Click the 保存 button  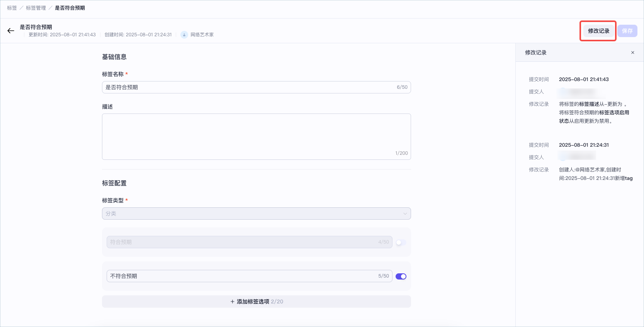(627, 31)
